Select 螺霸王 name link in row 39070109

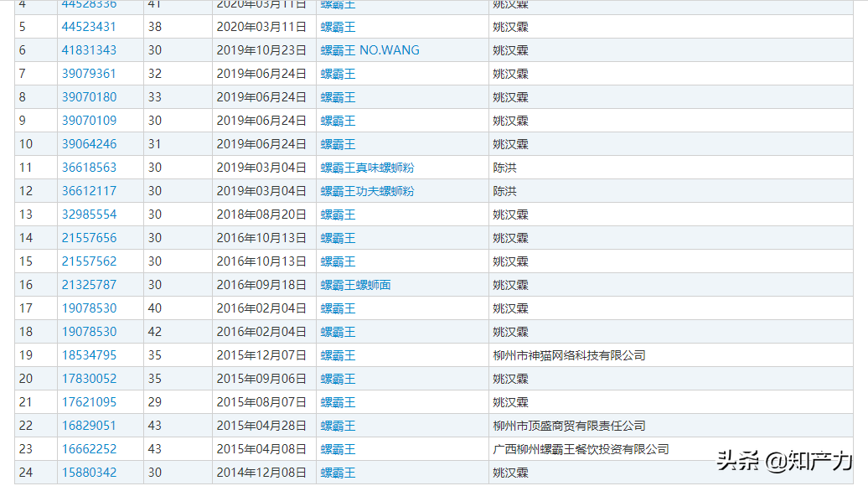(338, 121)
